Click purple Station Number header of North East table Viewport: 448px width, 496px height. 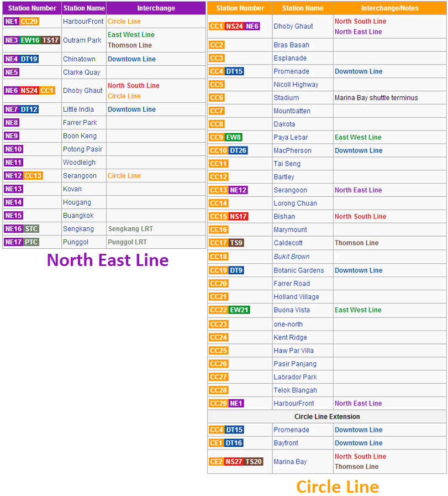pyautogui.click(x=32, y=8)
